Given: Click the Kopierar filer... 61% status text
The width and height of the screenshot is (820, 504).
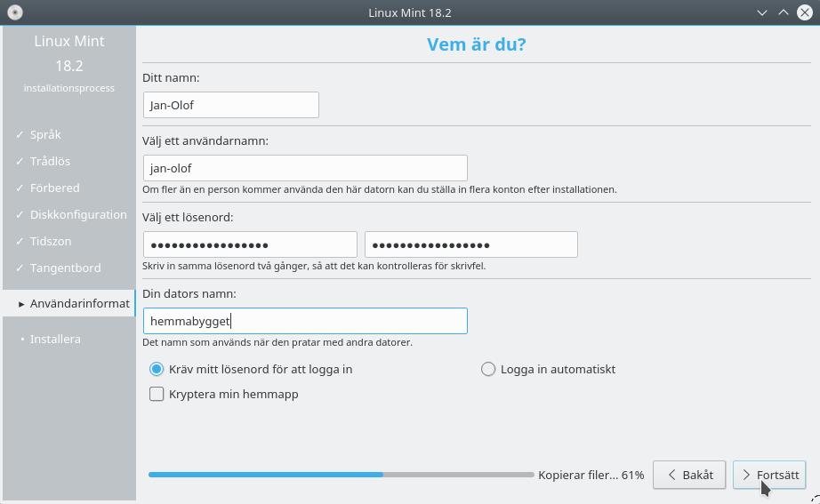Looking at the screenshot, I should 591,475.
